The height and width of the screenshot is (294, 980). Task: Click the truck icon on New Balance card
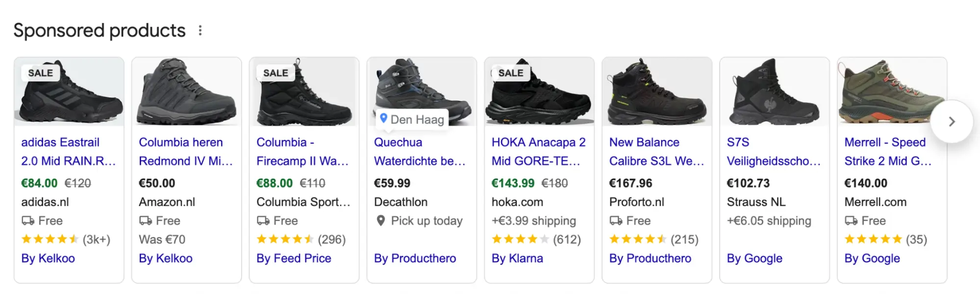click(x=615, y=220)
